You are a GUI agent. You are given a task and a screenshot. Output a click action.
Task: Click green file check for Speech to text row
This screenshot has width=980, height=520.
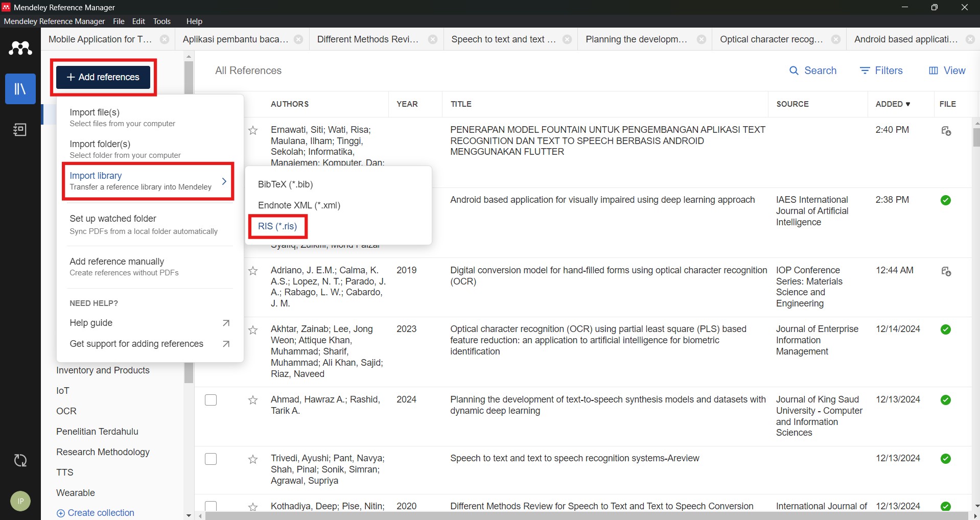946,459
